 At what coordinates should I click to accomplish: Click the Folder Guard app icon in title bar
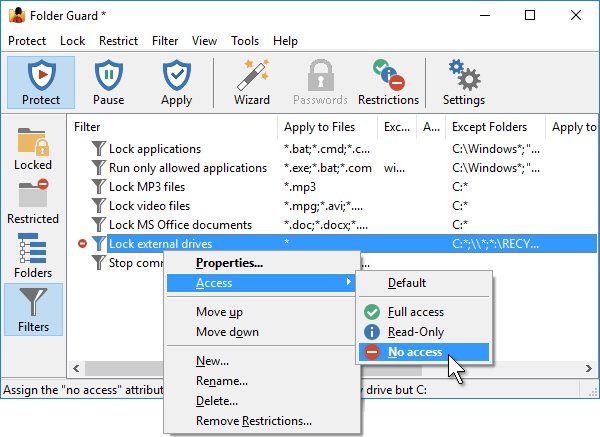click(x=17, y=16)
